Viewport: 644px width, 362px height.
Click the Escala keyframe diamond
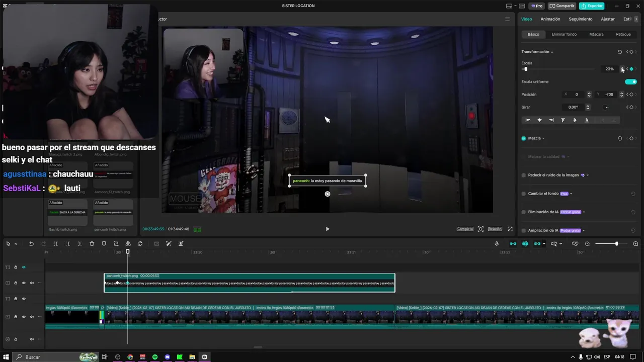coord(631,69)
